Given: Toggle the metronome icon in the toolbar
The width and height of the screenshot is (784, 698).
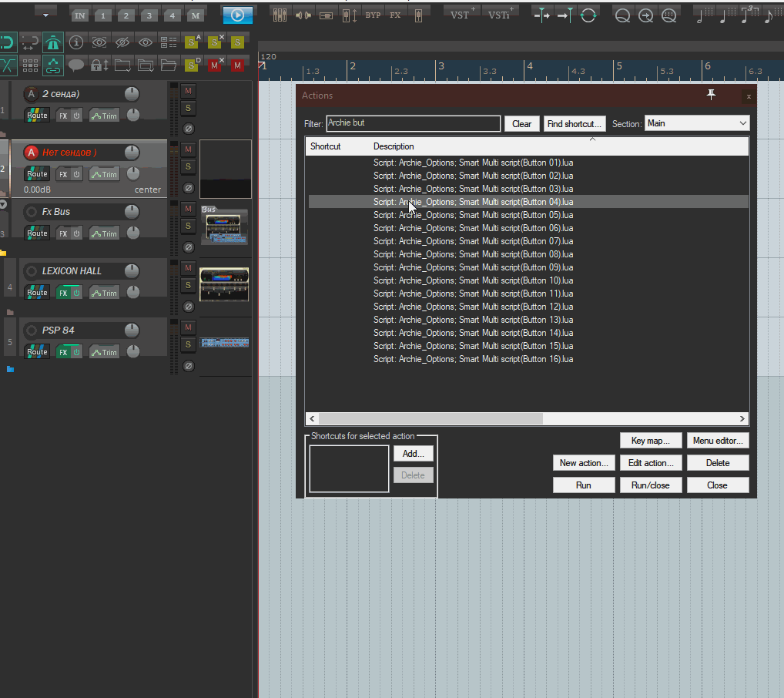Looking at the screenshot, I should (53, 42).
